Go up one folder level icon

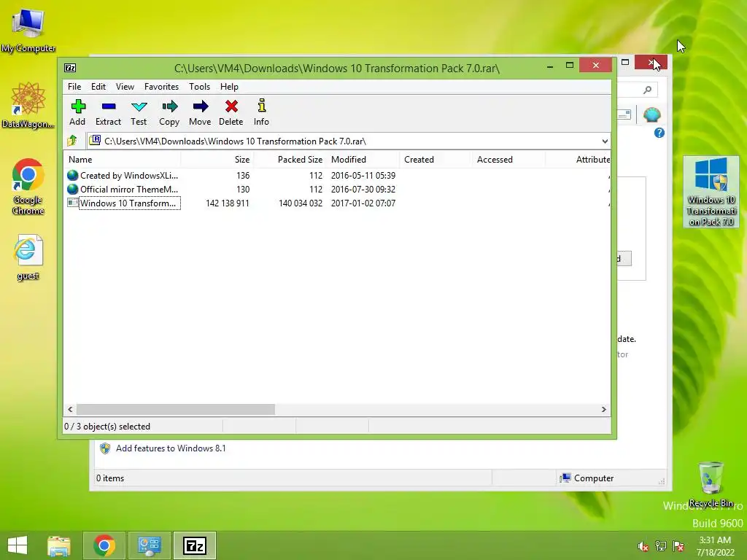coord(72,141)
